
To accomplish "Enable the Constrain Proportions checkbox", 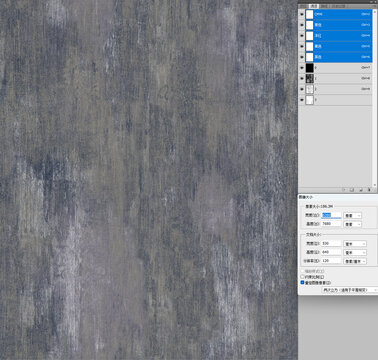I will (x=303, y=277).
